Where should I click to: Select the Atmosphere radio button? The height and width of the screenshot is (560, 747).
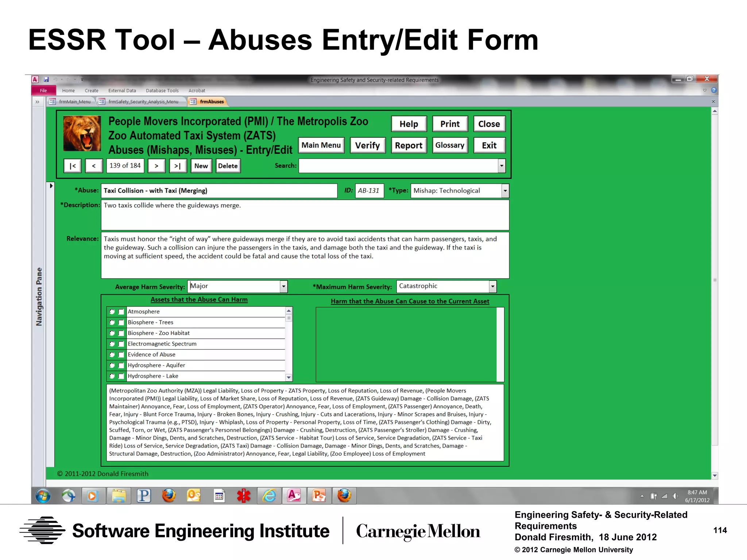click(112, 312)
